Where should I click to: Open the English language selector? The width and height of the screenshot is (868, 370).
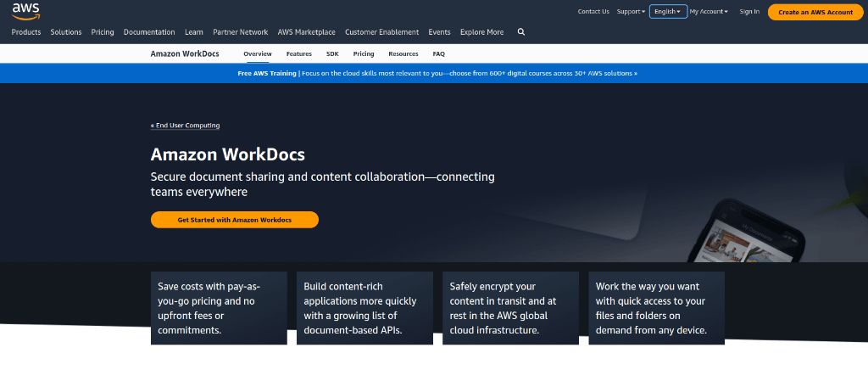coord(668,12)
